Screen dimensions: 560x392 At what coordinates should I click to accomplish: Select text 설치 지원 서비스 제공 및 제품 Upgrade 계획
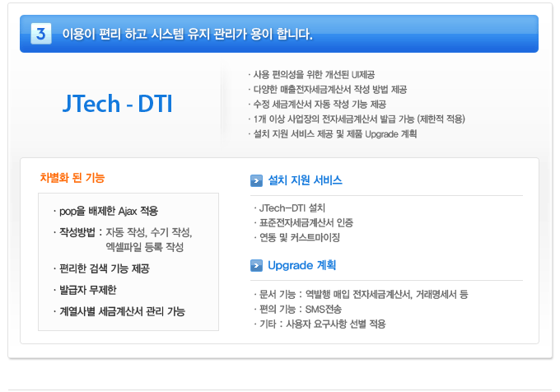335,134
